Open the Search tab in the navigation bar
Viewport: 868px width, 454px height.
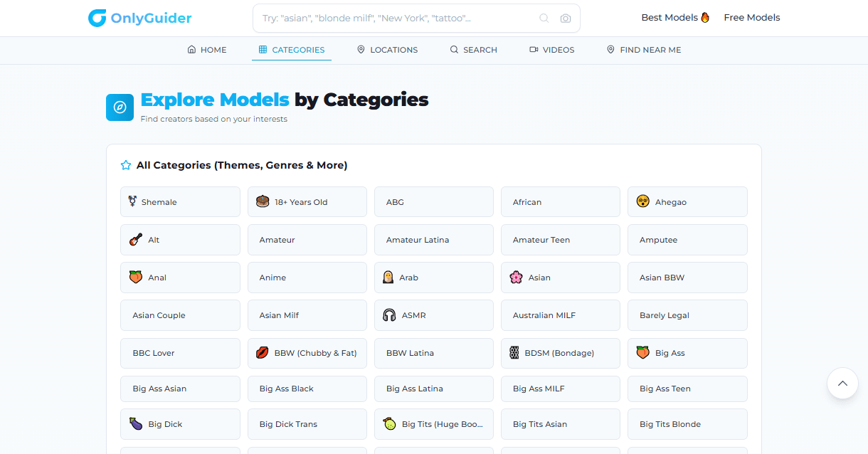click(473, 50)
